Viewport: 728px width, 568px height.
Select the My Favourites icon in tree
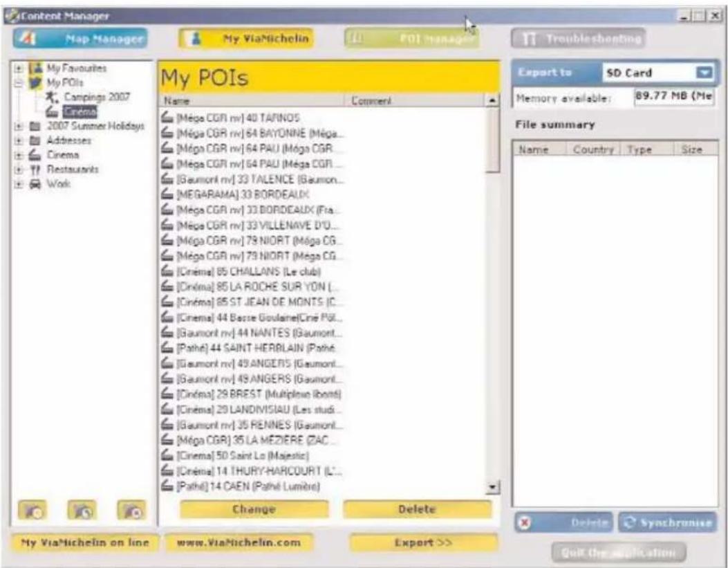[35, 68]
